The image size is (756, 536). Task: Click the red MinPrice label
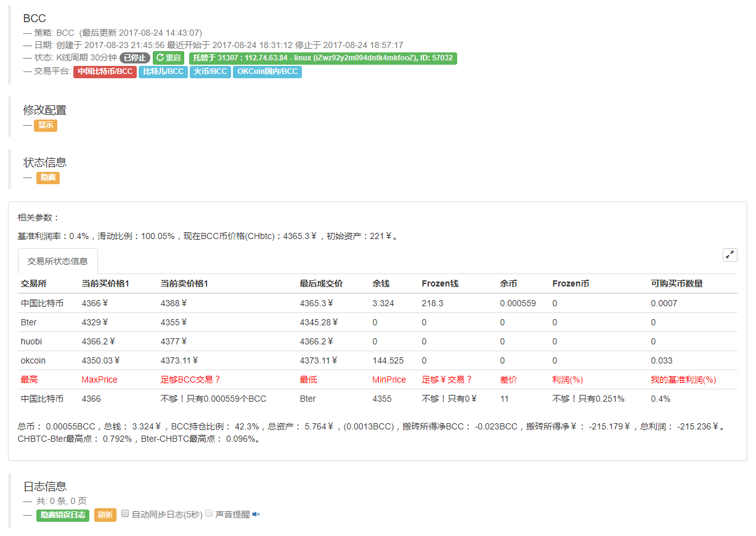(x=389, y=380)
